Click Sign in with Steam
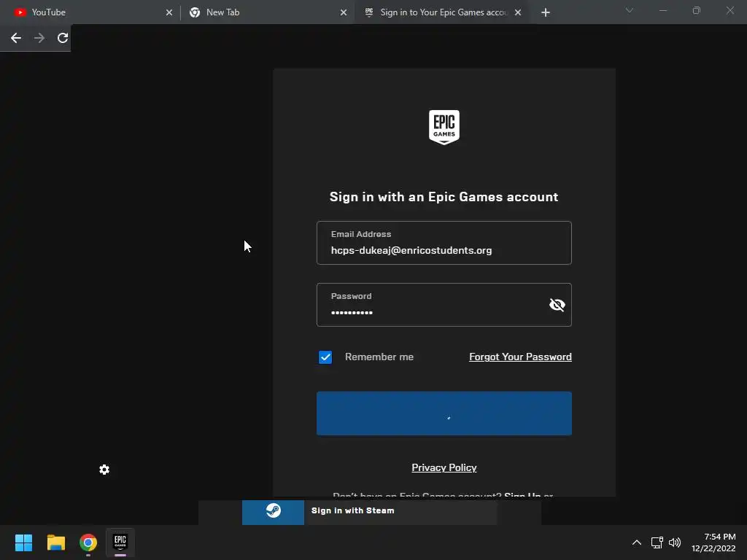Screen dimensions: 747x560 click(x=369, y=511)
